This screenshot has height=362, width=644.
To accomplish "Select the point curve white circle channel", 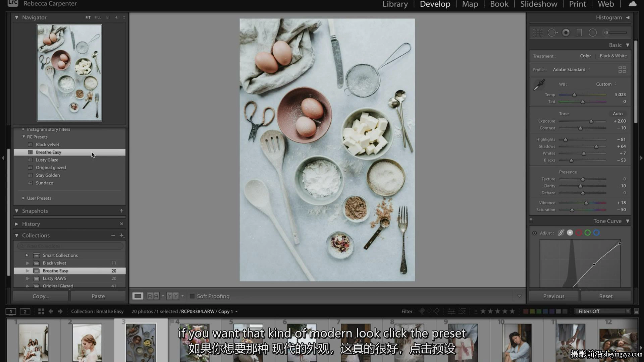I will tap(570, 233).
